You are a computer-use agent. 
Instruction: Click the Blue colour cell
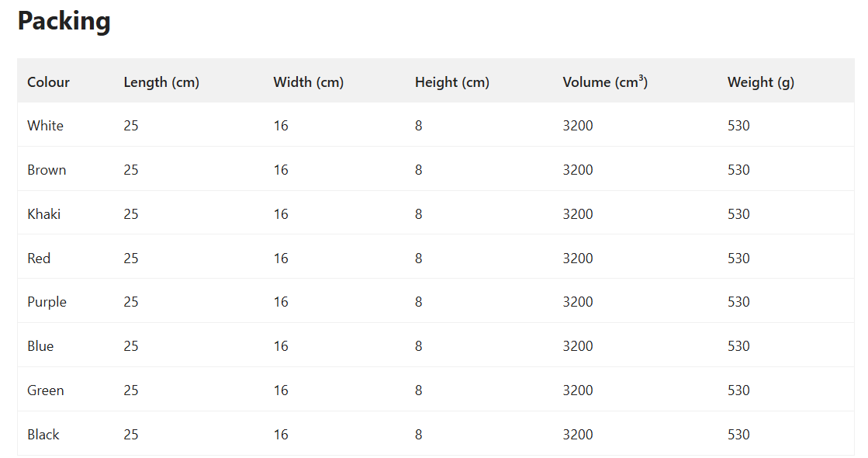[x=40, y=346]
